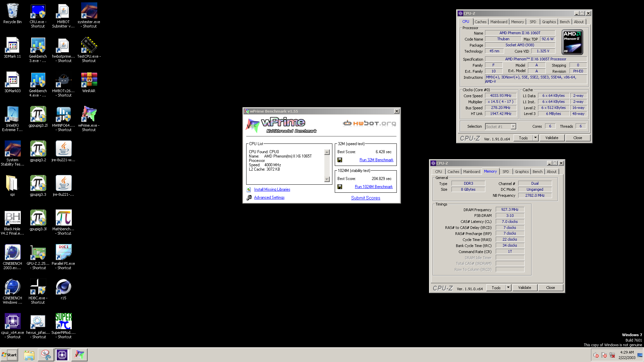The image size is (644, 362).
Task: Click save icon under 1024M Best Score
Action: [x=340, y=187]
